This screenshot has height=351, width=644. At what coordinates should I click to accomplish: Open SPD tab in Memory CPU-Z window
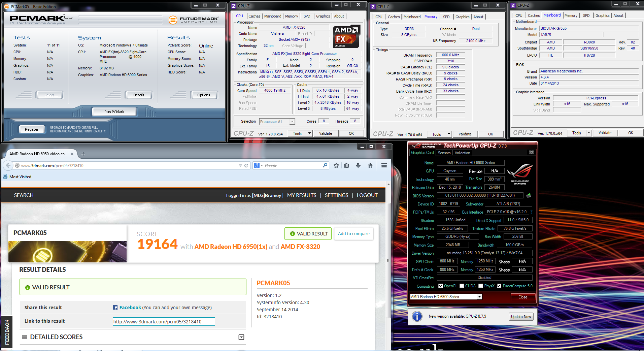pos(446,17)
